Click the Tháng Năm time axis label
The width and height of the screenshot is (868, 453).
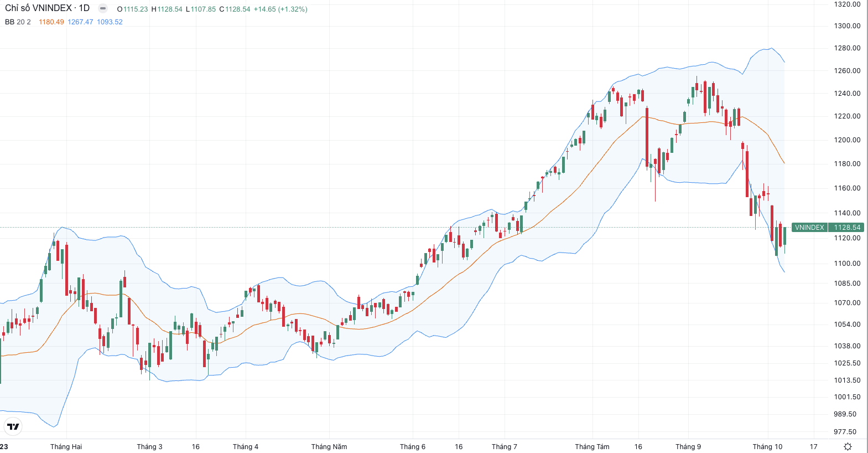tap(329, 447)
